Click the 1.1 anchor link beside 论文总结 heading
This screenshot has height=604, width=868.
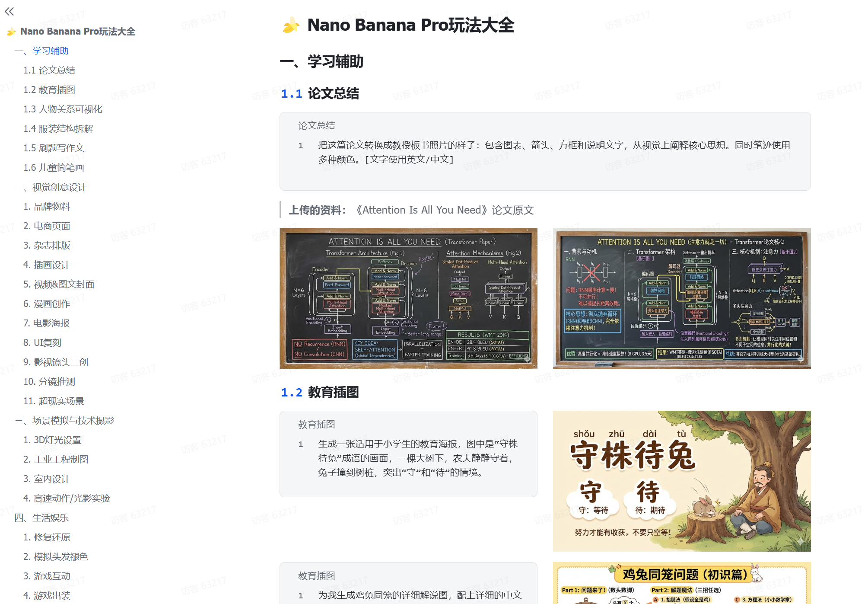pos(291,94)
